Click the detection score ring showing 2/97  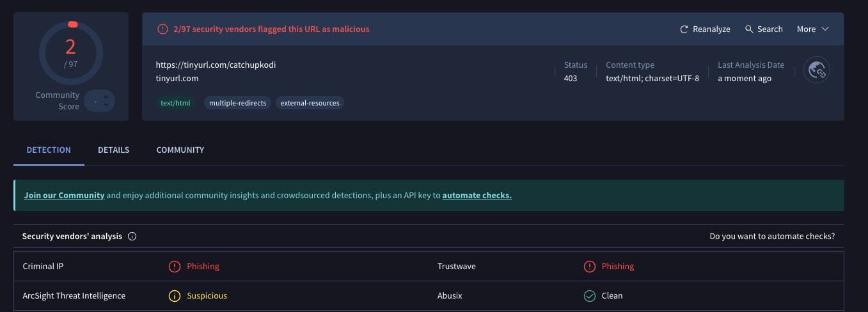(x=70, y=52)
